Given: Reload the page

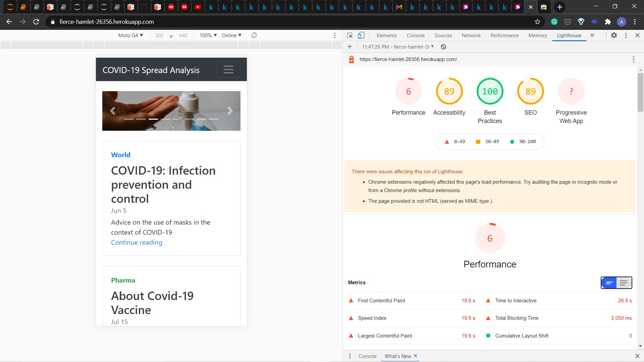Looking at the screenshot, I should tap(36, 22).
